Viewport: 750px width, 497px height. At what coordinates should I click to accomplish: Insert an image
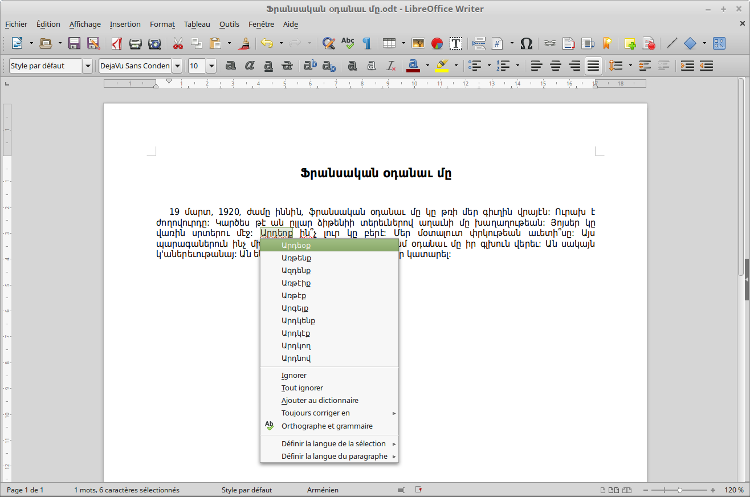pos(418,44)
